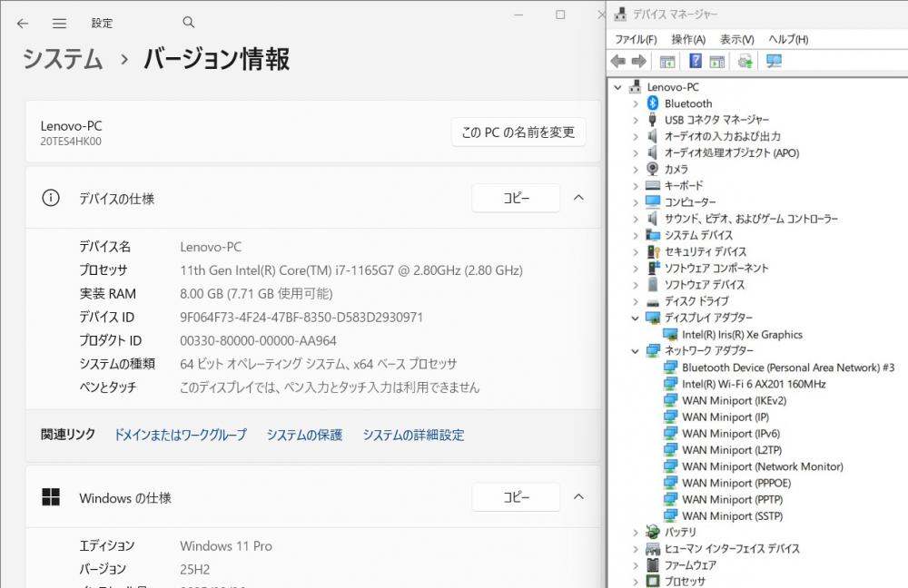Click コピー button in デバイスの仕様
Screen dimensions: 908x588
(516, 198)
